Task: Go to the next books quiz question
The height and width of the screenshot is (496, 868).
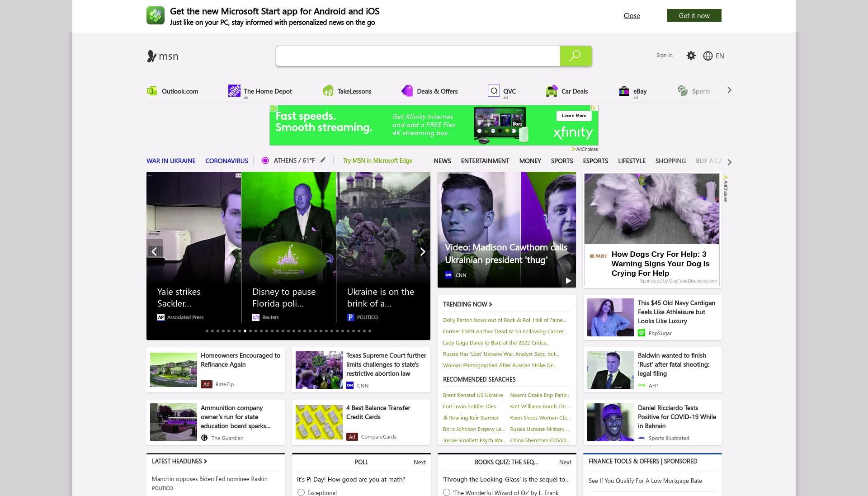Action: (x=565, y=462)
